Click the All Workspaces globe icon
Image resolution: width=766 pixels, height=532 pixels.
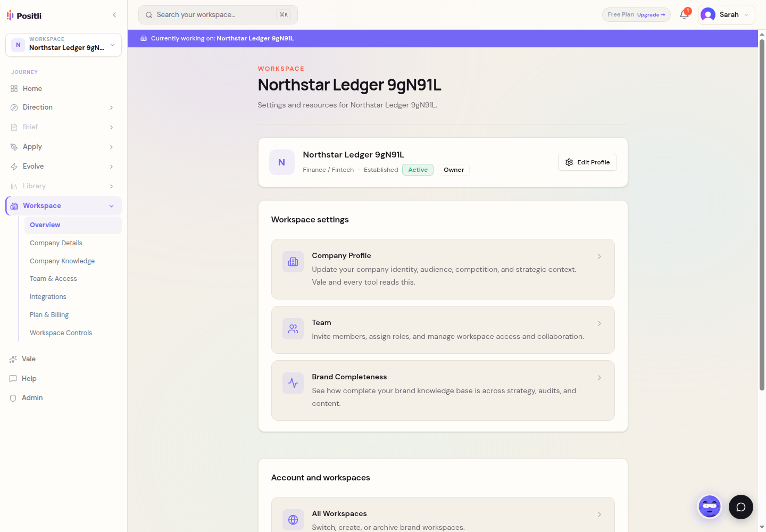click(x=293, y=520)
